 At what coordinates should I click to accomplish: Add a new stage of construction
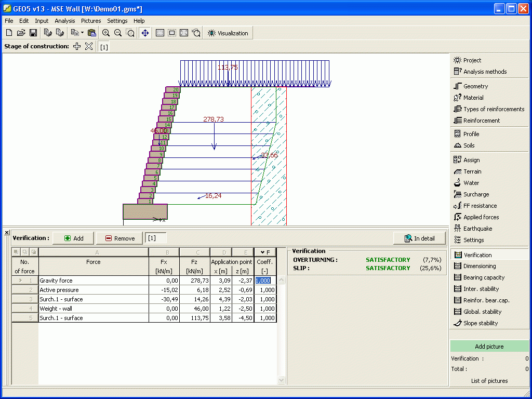click(77, 46)
